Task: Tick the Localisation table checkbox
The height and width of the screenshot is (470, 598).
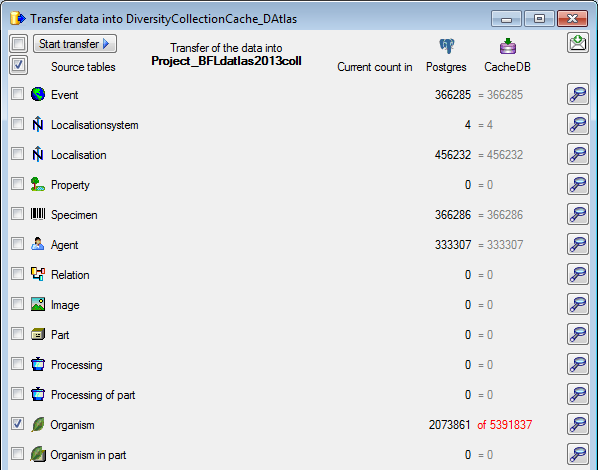Action: tap(17, 154)
